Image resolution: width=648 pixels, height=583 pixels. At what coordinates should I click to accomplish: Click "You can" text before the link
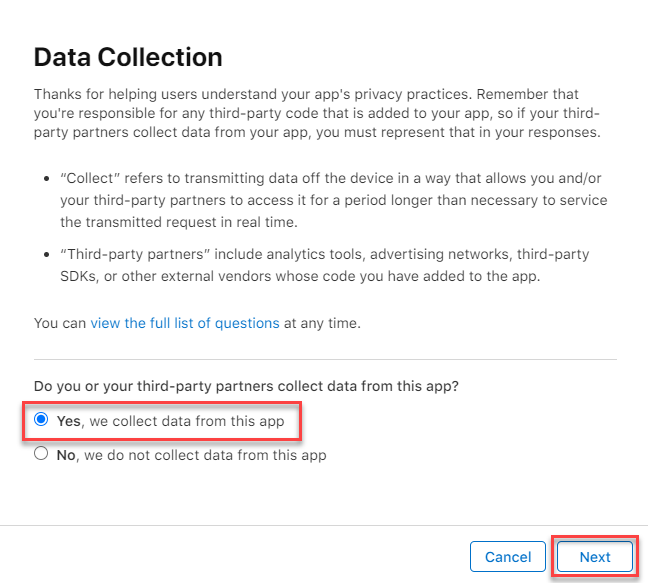(60, 323)
